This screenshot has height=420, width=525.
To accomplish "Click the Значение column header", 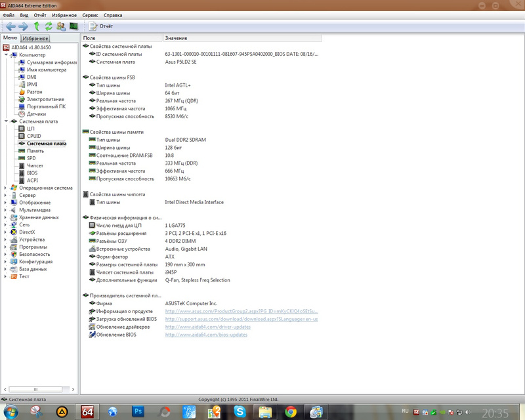I will point(176,39).
